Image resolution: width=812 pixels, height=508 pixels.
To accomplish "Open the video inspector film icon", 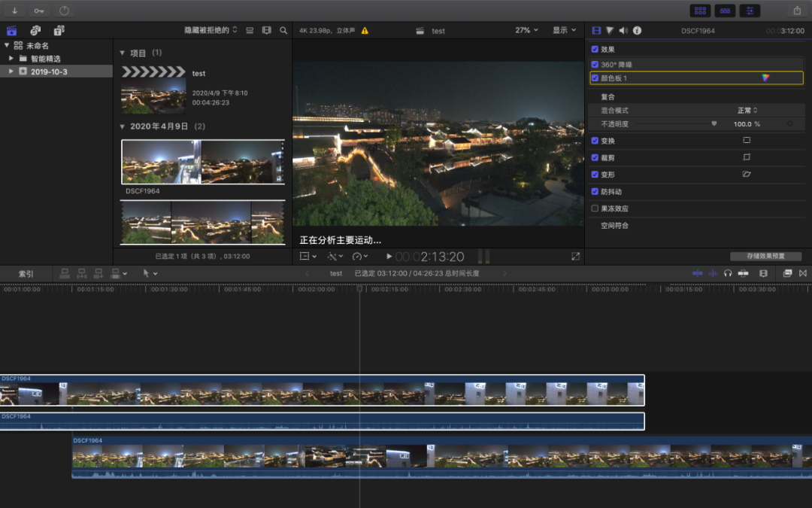I will click(x=596, y=31).
